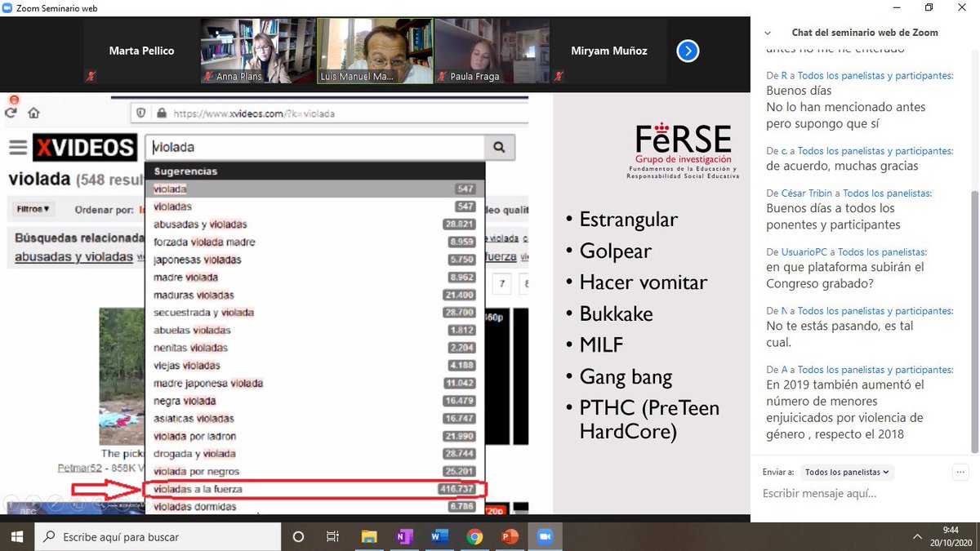
Task: Click Marta Pellico's muted microphone icon
Action: click(x=91, y=76)
